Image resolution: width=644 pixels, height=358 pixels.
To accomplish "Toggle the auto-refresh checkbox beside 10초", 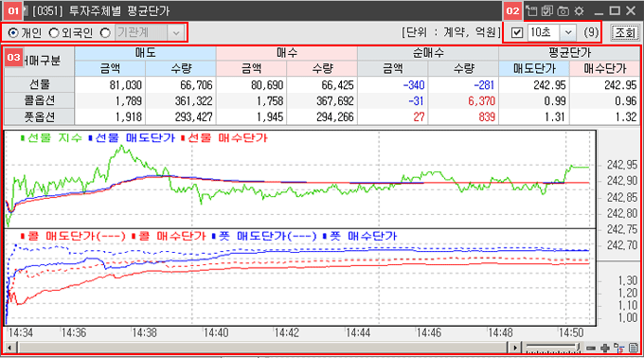I will pyautogui.click(x=517, y=32).
